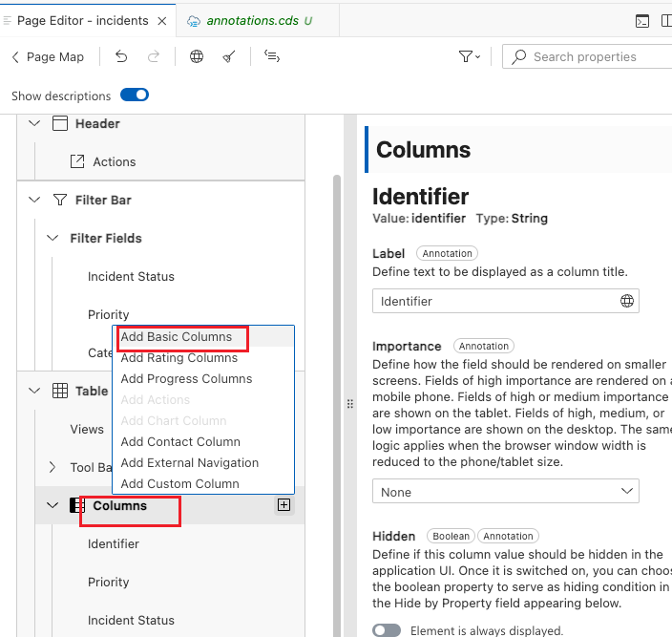
Task: Open the terminal panel icon
Action: (643, 20)
